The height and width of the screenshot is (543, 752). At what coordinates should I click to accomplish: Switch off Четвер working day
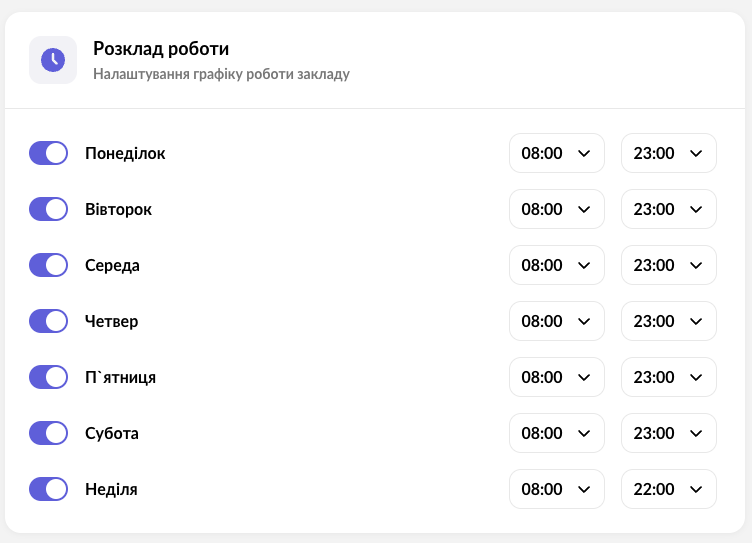[48, 322]
